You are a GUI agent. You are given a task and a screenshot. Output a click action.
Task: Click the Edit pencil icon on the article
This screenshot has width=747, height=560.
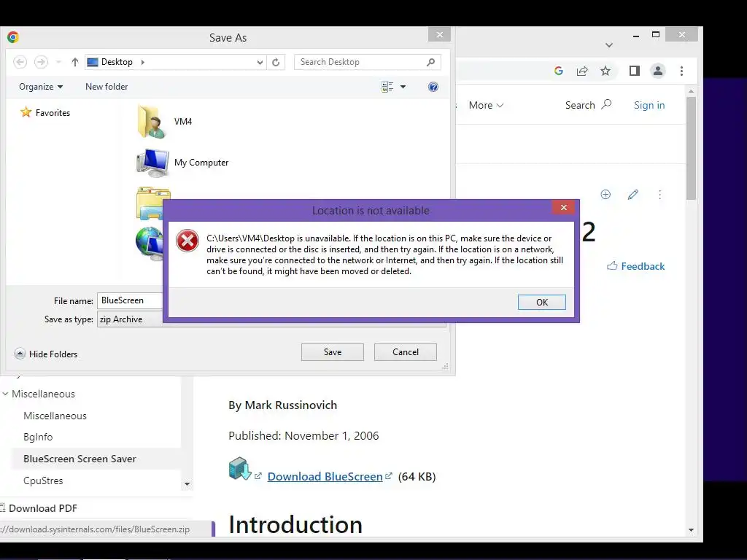tap(632, 194)
